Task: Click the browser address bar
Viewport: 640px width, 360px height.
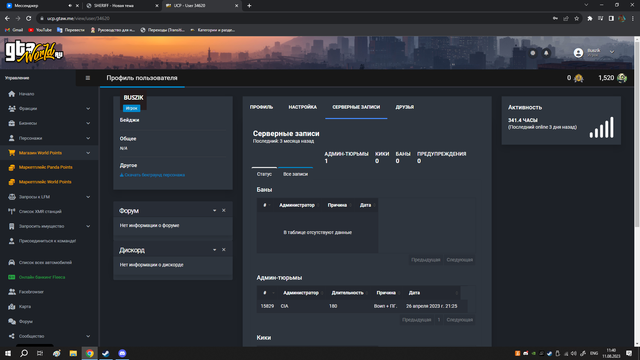Action: tap(294, 18)
